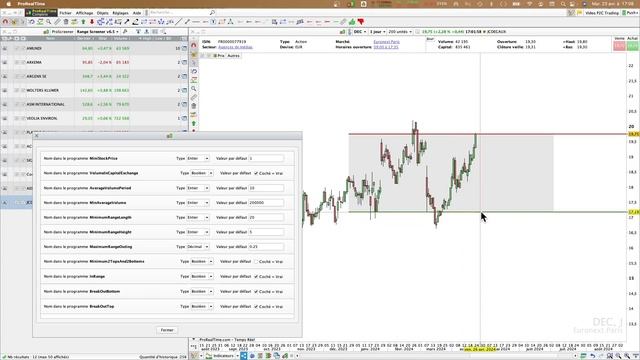Click the red magnet icon in top toolbar
This screenshot has width=640, height=360.
click(x=5, y=22)
